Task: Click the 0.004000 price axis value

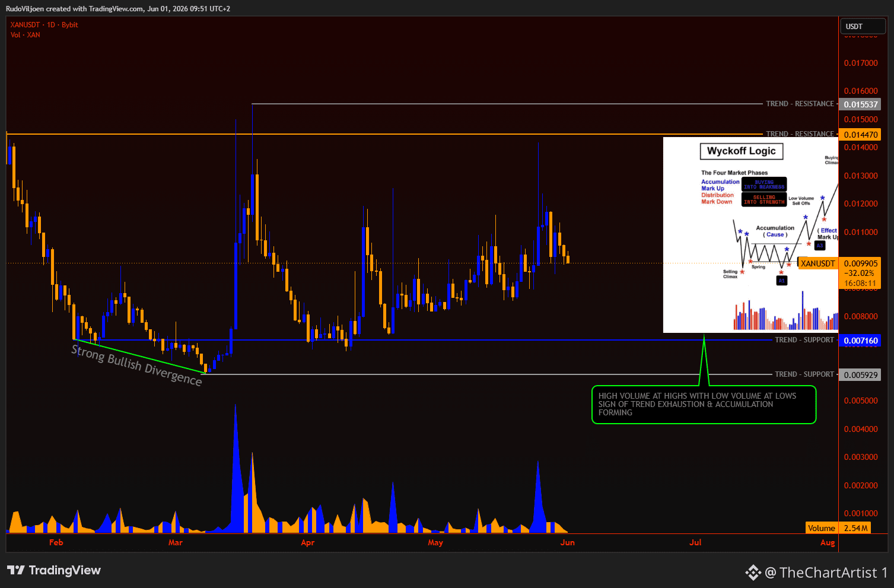Action: click(x=861, y=429)
